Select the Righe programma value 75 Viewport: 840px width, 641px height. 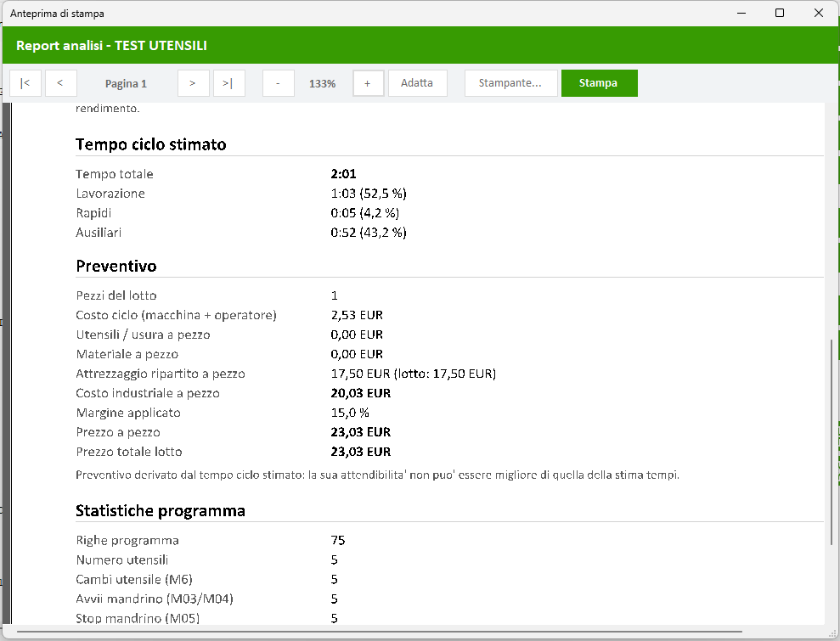[x=338, y=540]
